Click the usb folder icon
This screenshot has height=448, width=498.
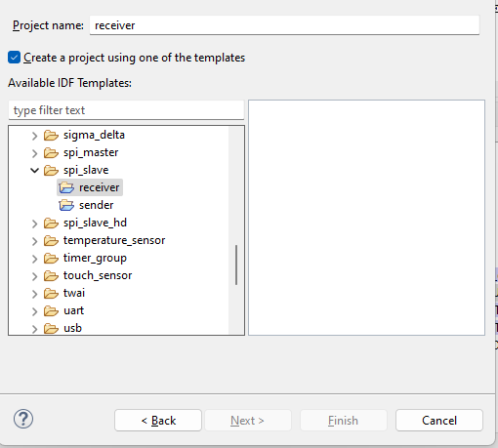[x=51, y=328]
